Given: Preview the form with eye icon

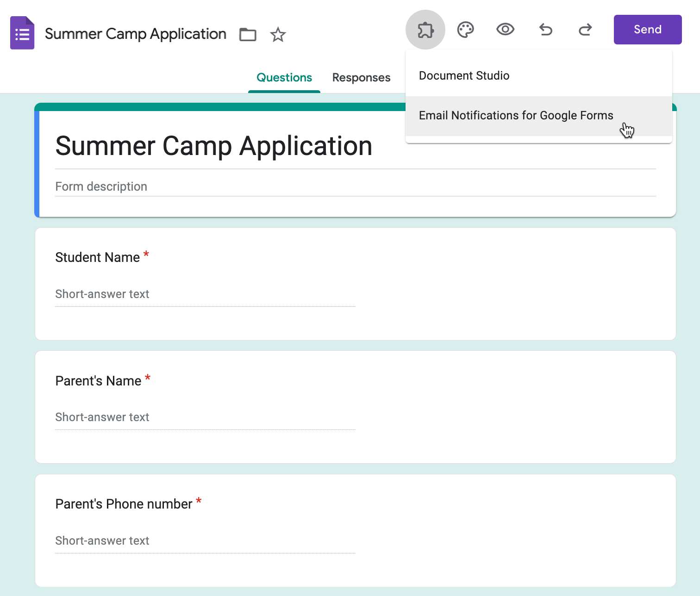Looking at the screenshot, I should click(505, 30).
